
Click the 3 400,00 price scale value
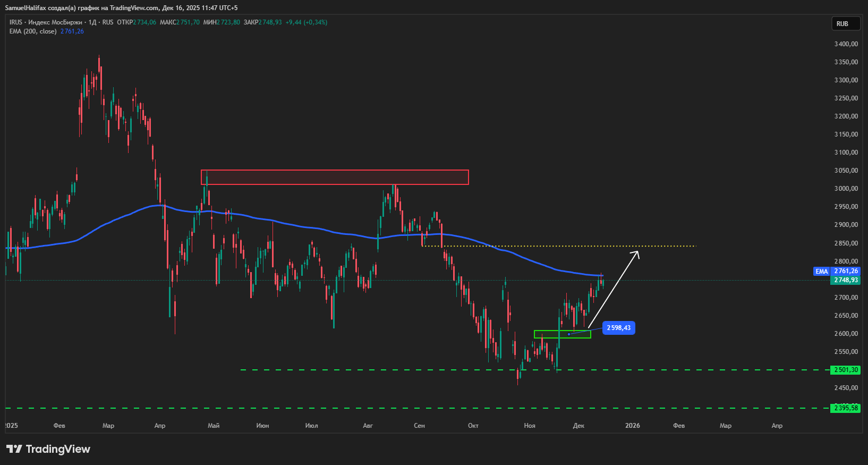(x=846, y=44)
